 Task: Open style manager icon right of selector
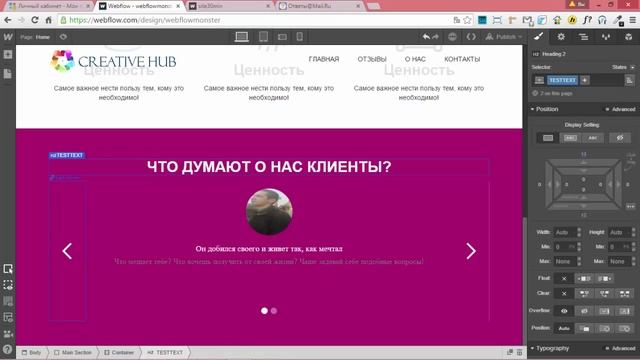click(x=630, y=80)
